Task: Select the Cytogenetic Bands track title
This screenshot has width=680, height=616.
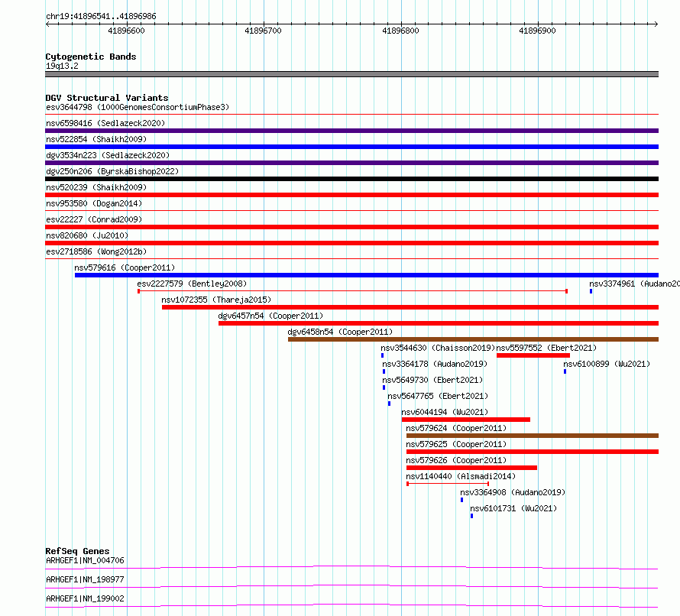Action: click(x=91, y=57)
